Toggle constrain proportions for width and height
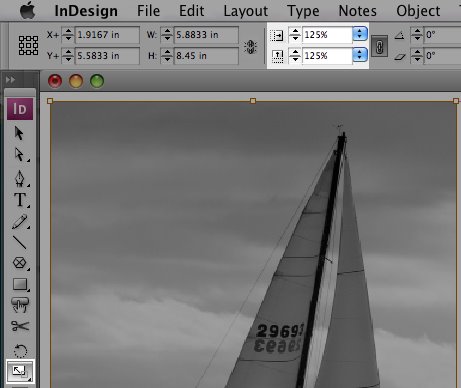Screen dimensions: 461x388 pyautogui.click(x=250, y=47)
